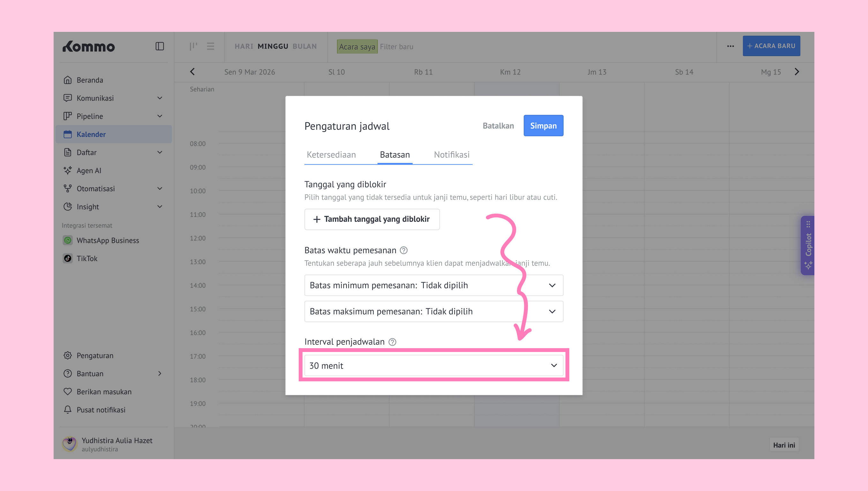868x491 pixels.
Task: Open Agen AI from sidebar
Action: point(89,171)
